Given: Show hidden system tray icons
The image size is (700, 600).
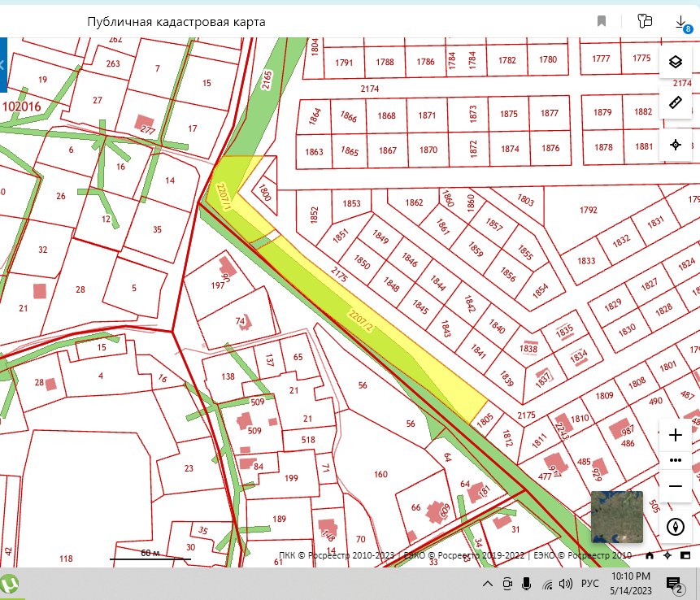Looking at the screenshot, I should [x=488, y=584].
